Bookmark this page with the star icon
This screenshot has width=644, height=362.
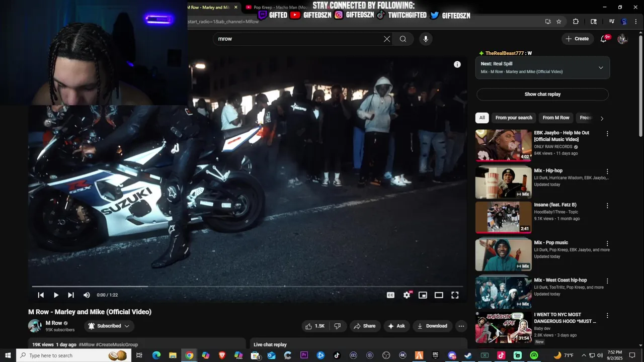559,22
